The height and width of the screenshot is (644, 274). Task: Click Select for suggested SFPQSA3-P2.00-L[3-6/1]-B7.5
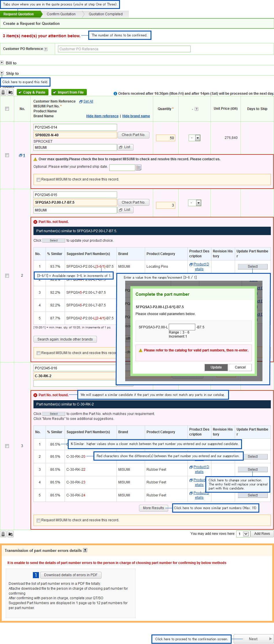click(x=253, y=267)
